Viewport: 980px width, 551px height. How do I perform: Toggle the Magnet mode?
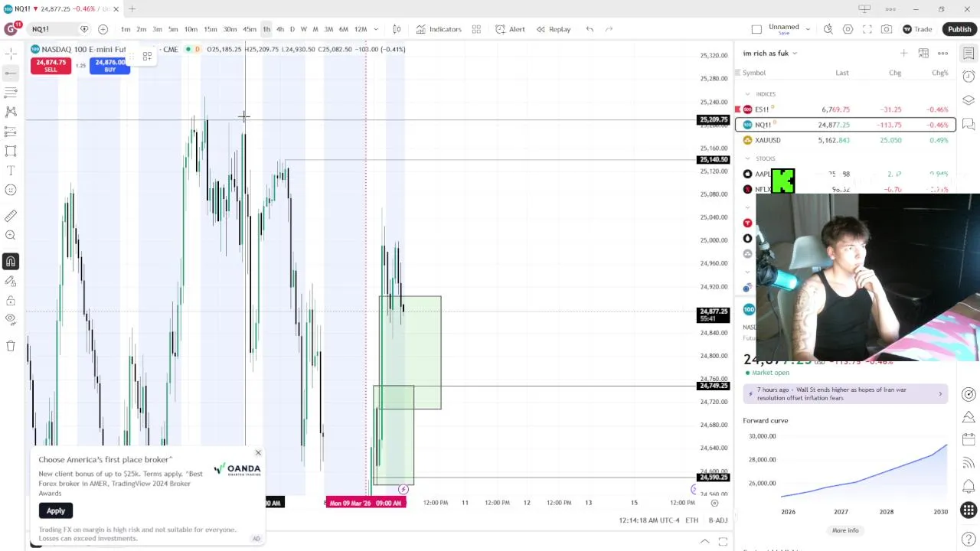[x=11, y=262]
